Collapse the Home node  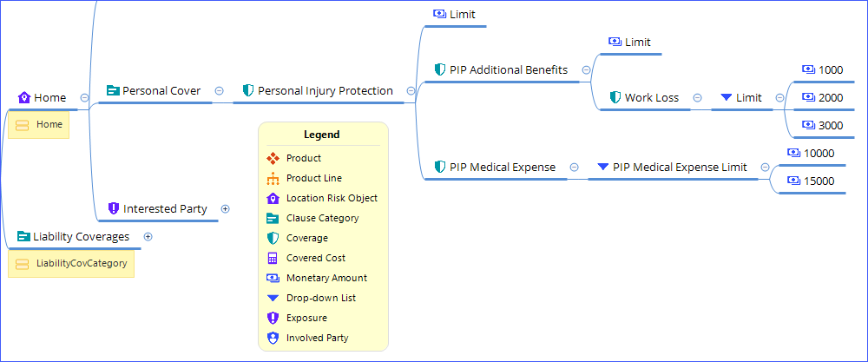click(84, 98)
